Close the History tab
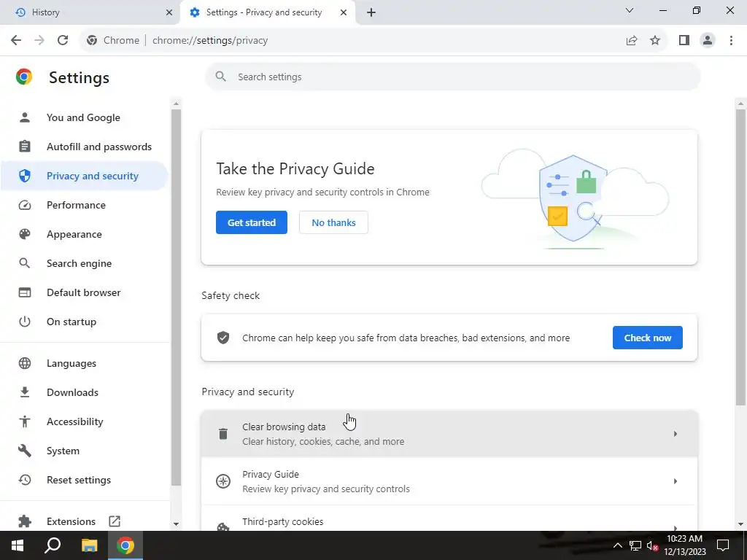 [169, 12]
